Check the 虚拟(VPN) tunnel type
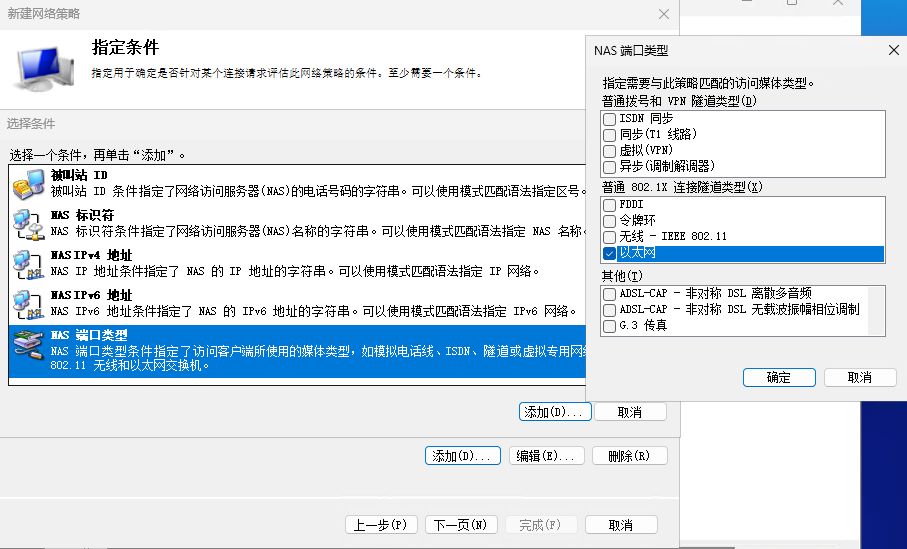The image size is (907, 549). tap(610, 151)
